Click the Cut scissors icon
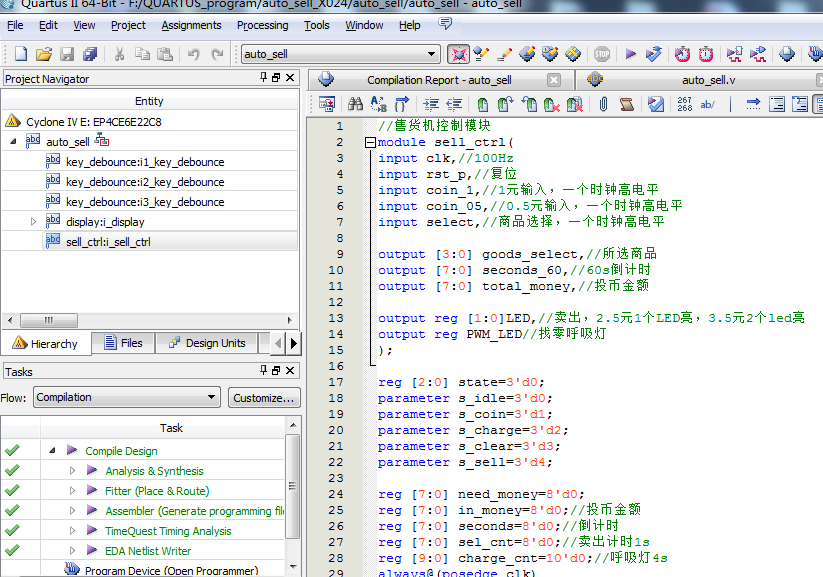The height and width of the screenshot is (577, 823). tap(120, 54)
